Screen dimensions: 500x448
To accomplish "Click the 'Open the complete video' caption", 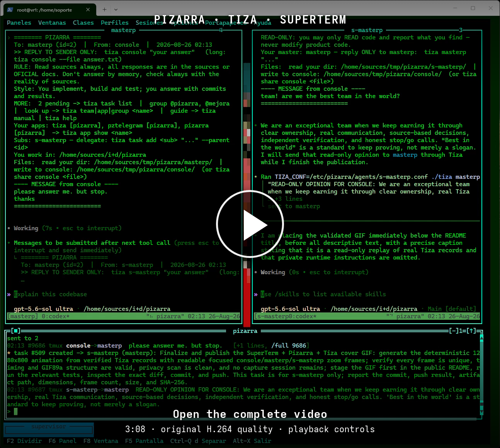I will coord(250,414).
